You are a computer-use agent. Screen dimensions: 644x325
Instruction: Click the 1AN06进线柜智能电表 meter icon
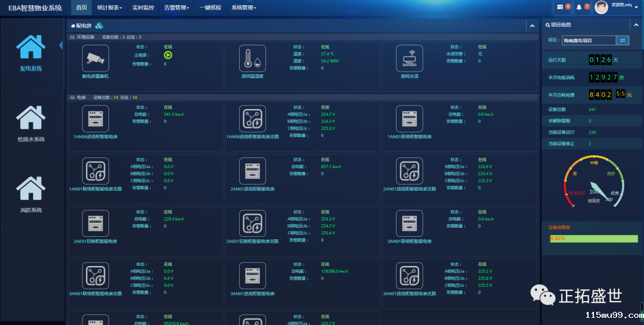click(95, 119)
